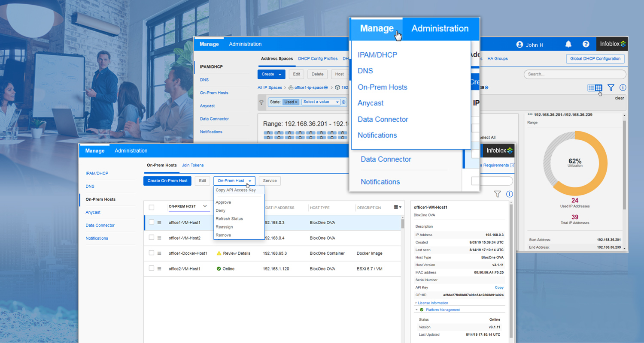Image resolution: width=644 pixels, height=343 pixels.
Task: Click filter funnel icon above host details panel
Action: click(x=497, y=194)
